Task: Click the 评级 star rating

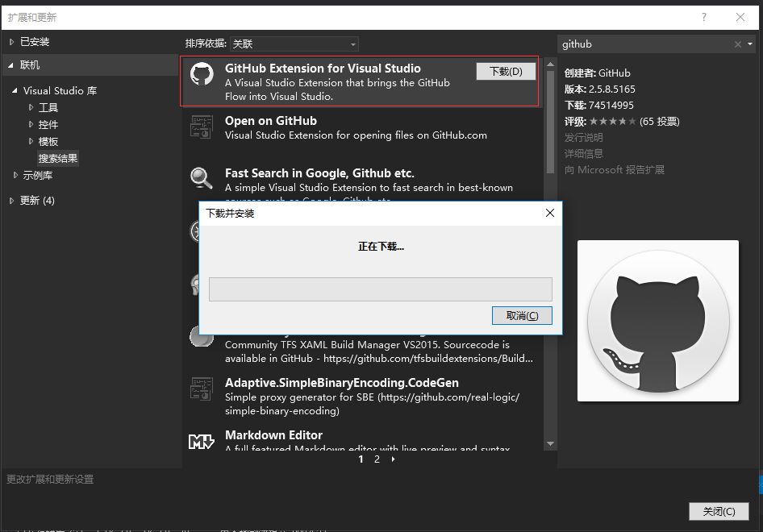Action: [613, 122]
